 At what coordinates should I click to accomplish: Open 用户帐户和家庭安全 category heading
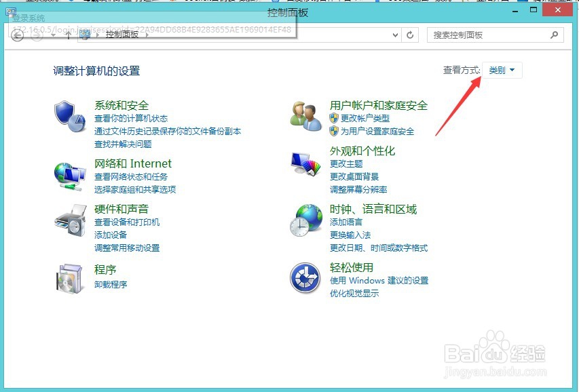click(379, 106)
